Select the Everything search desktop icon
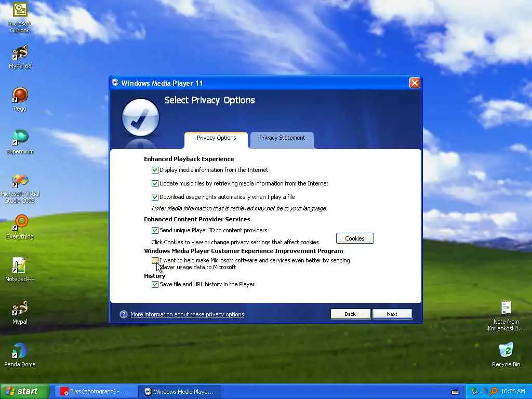The width and height of the screenshot is (532, 399). pos(20,228)
